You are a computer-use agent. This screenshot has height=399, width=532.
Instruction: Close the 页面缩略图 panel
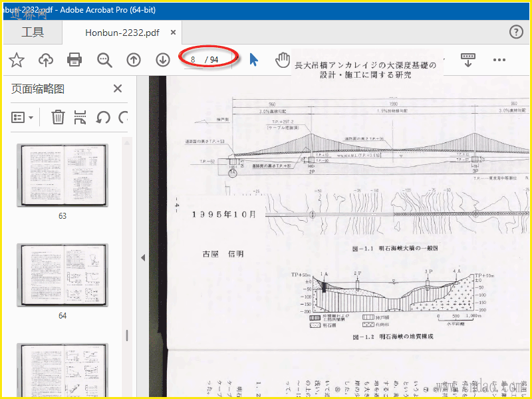118,89
